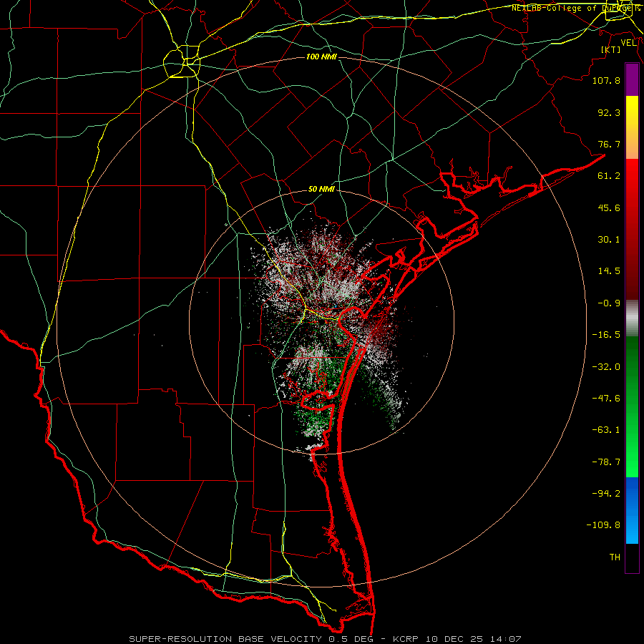Click the '100 NMI' range ring label

(321, 57)
